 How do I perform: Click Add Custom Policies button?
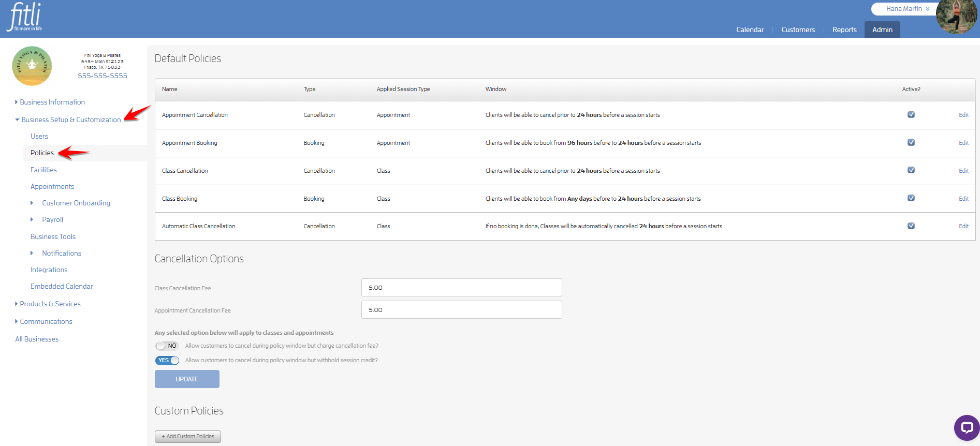tap(188, 437)
